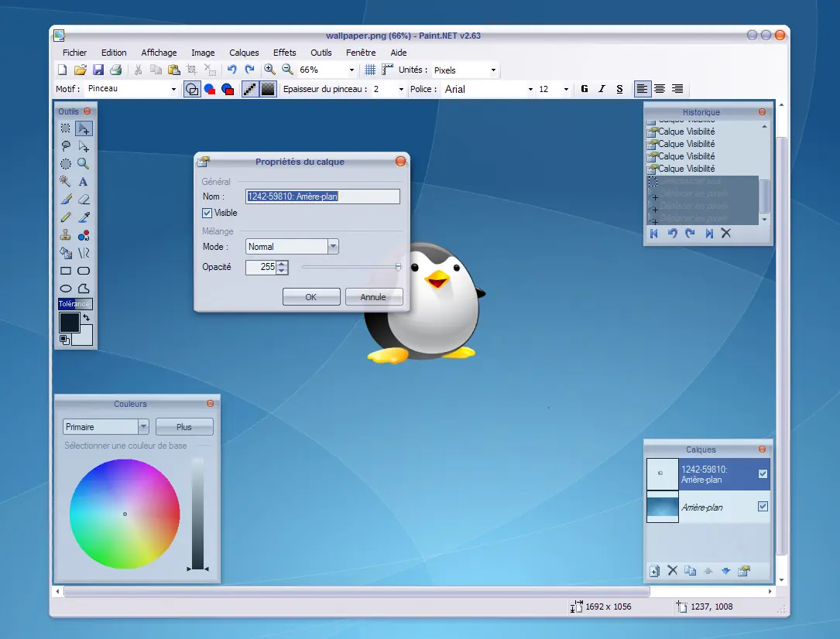The width and height of the screenshot is (840, 639).
Task: Select the Move Selected Pixels tool
Action: [84, 128]
